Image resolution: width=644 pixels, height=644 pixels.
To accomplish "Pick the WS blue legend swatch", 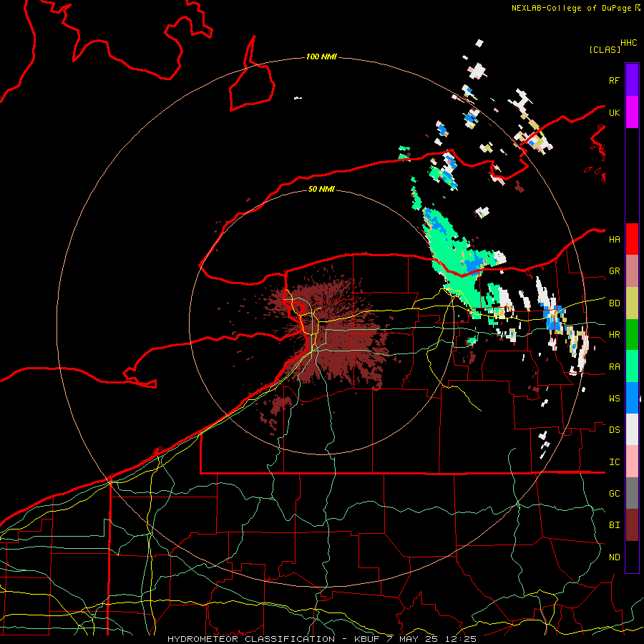I will [632, 398].
